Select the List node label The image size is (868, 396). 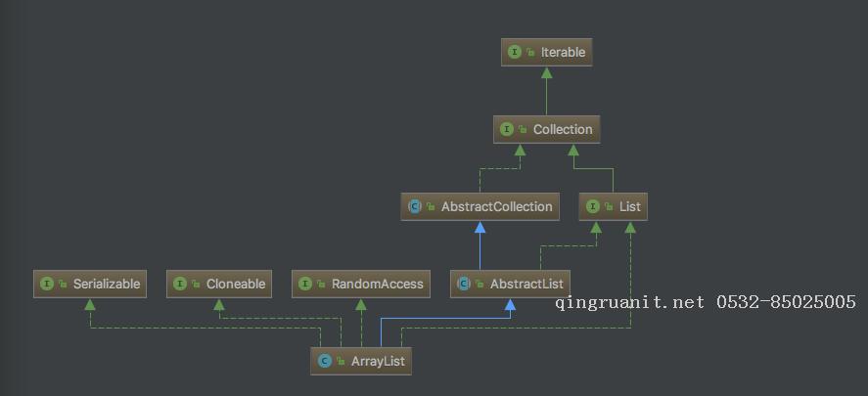point(629,206)
